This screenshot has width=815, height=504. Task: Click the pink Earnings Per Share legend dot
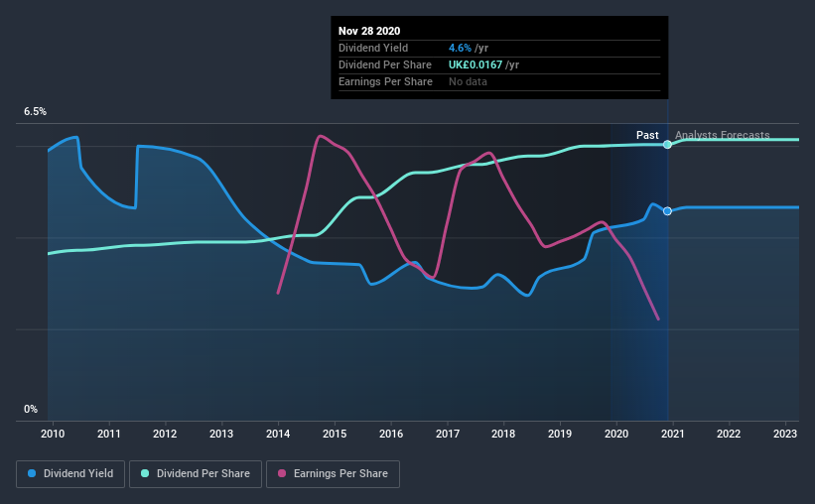pyautogui.click(x=282, y=473)
